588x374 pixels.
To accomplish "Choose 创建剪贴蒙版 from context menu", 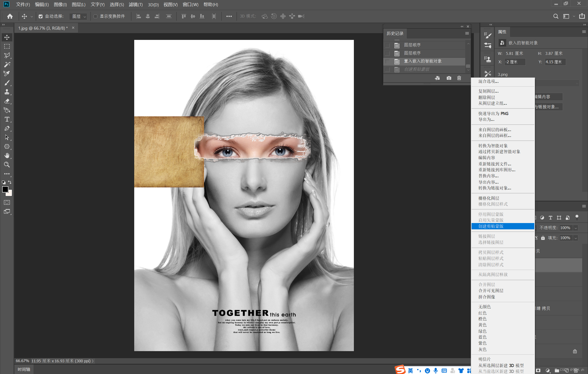I will point(491,226).
